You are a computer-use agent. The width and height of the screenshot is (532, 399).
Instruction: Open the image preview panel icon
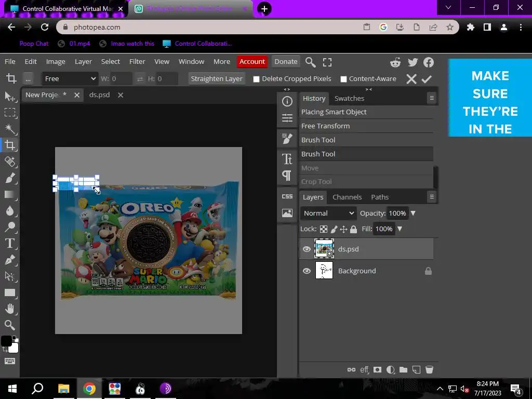[x=287, y=212]
